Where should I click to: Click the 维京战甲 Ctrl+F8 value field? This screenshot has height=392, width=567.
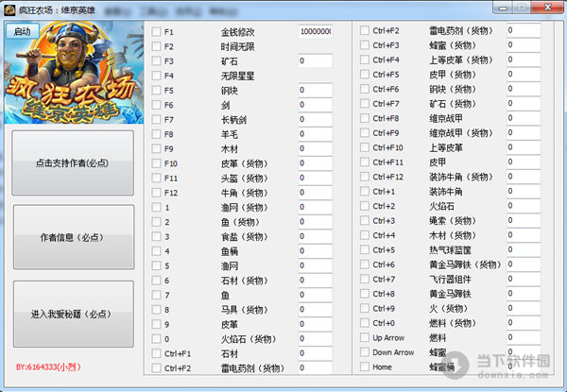point(524,118)
